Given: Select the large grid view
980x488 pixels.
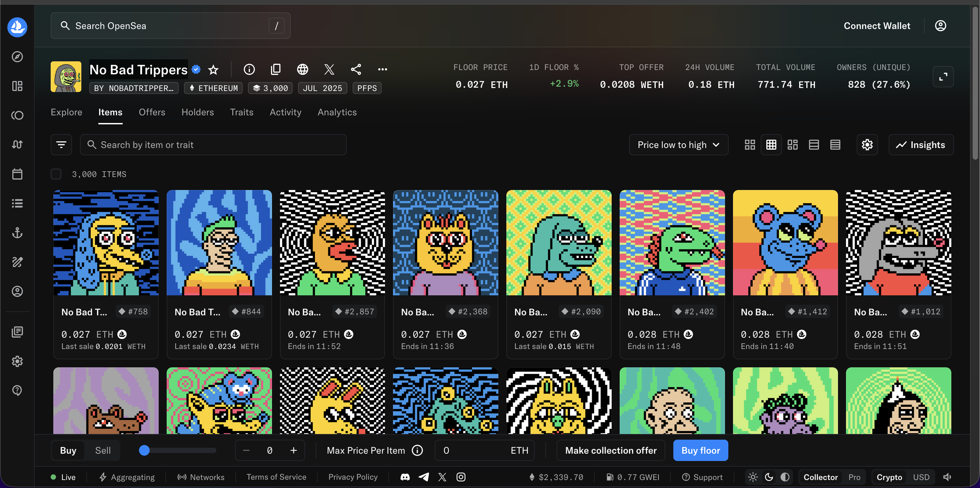Looking at the screenshot, I should 750,145.
